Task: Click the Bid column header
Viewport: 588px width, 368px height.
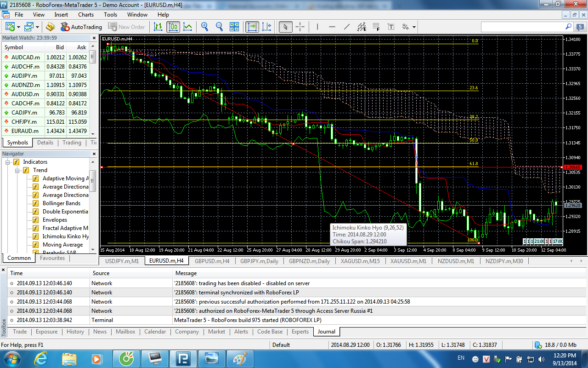Action: pyautogui.click(x=56, y=47)
